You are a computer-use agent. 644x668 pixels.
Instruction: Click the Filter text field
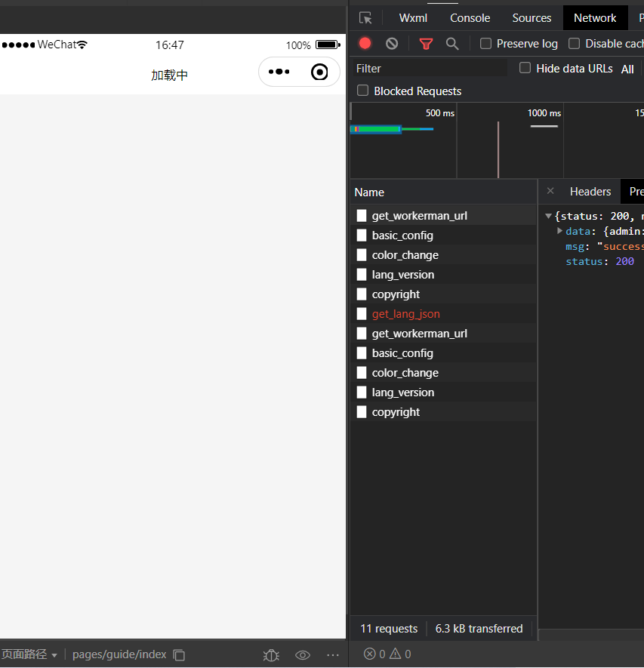tap(429, 68)
